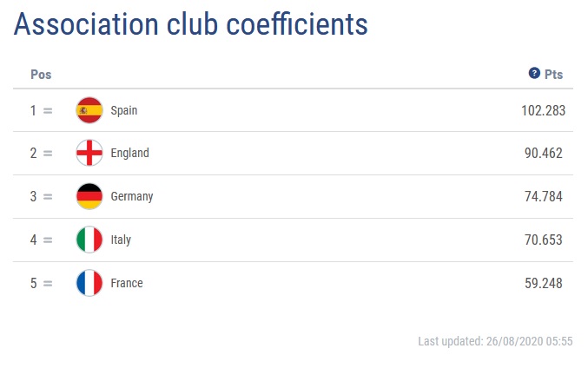Select England's 90.462 points value
The width and height of the screenshot is (588, 368).
point(544,153)
